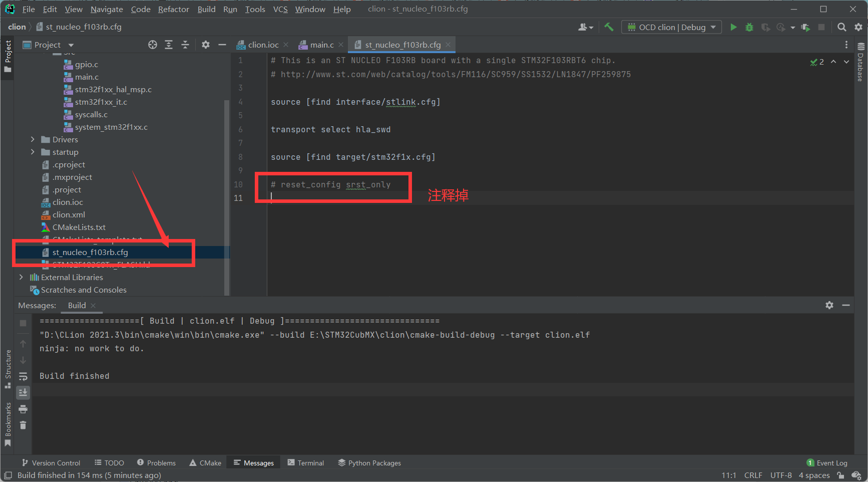This screenshot has height=482, width=868.
Task: Run the OCD clion configuration
Action: tap(733, 27)
